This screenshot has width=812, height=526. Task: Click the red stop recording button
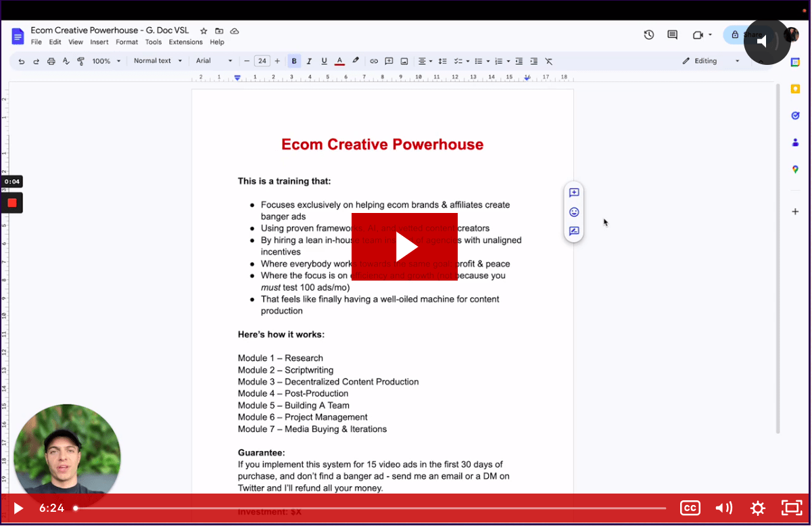point(11,203)
